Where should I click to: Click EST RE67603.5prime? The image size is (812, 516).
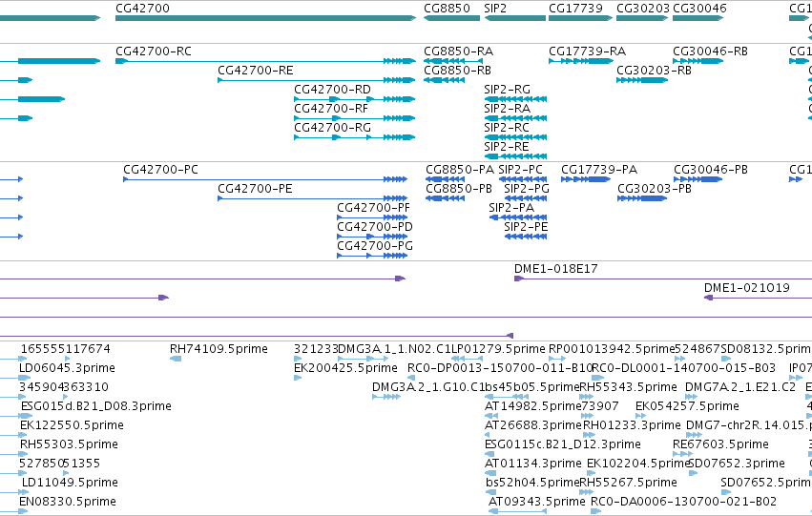[x=682, y=454]
